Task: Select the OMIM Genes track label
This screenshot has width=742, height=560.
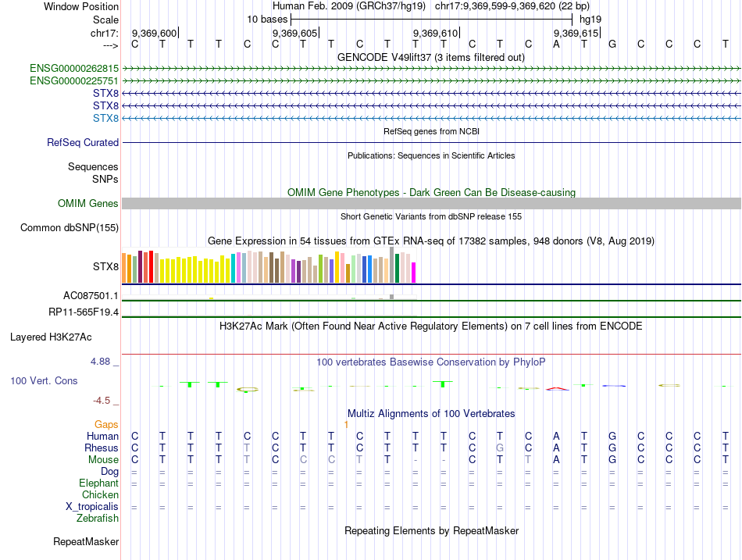Action: tap(88, 204)
